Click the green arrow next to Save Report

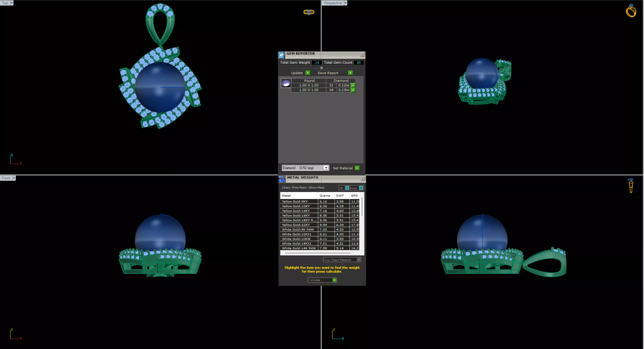[x=351, y=73]
